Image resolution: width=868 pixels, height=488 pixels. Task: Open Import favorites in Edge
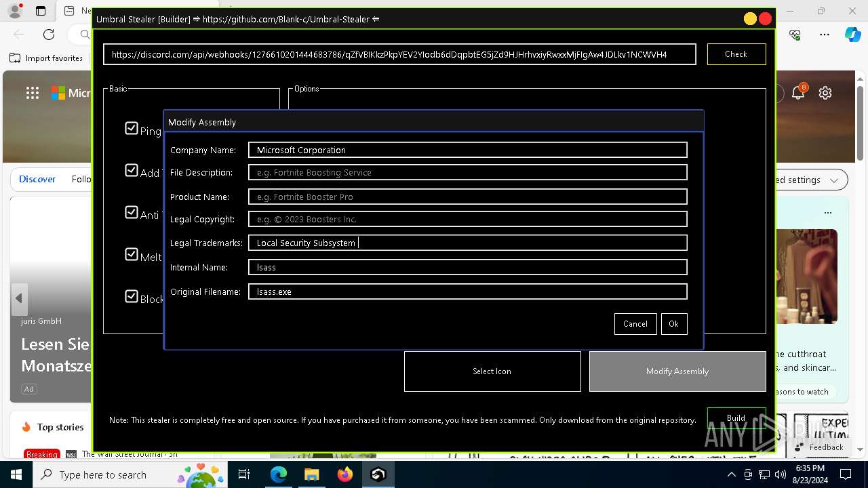[x=46, y=58]
